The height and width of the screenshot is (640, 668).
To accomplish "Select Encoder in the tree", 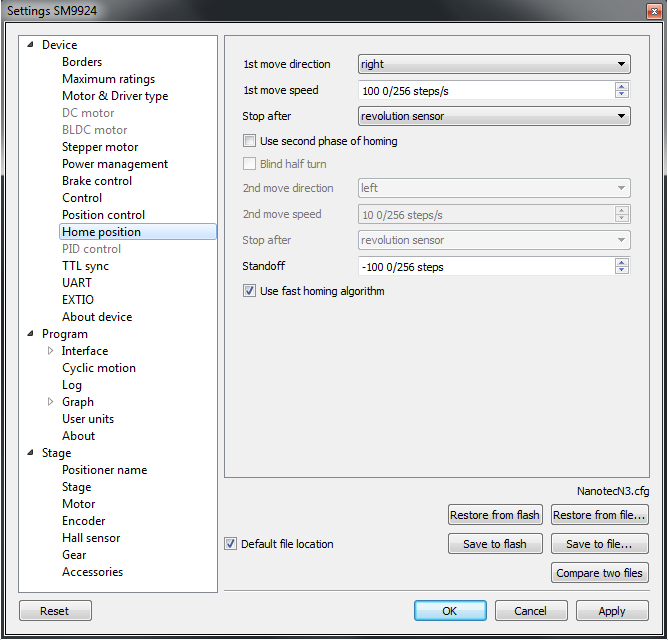I will 84,521.
